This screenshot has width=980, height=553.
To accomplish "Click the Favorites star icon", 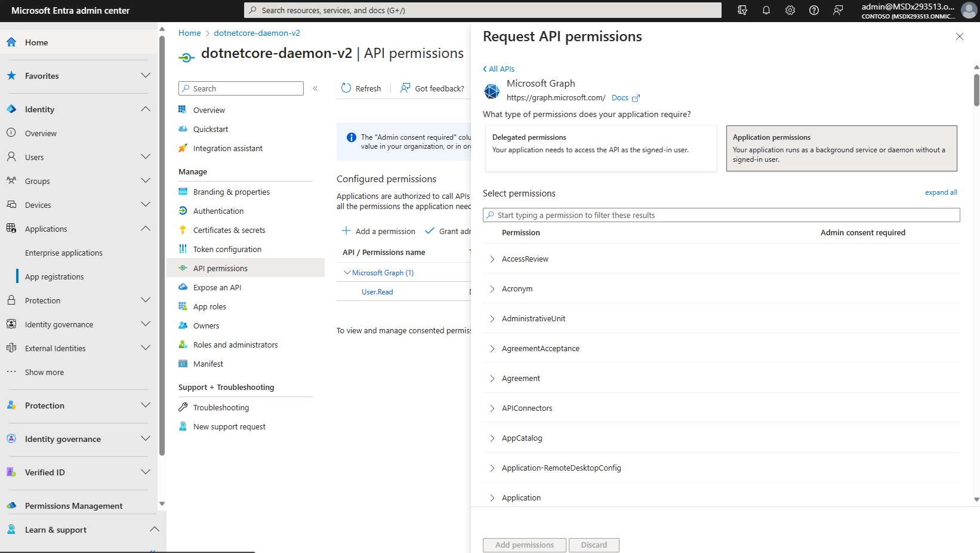I will point(11,76).
